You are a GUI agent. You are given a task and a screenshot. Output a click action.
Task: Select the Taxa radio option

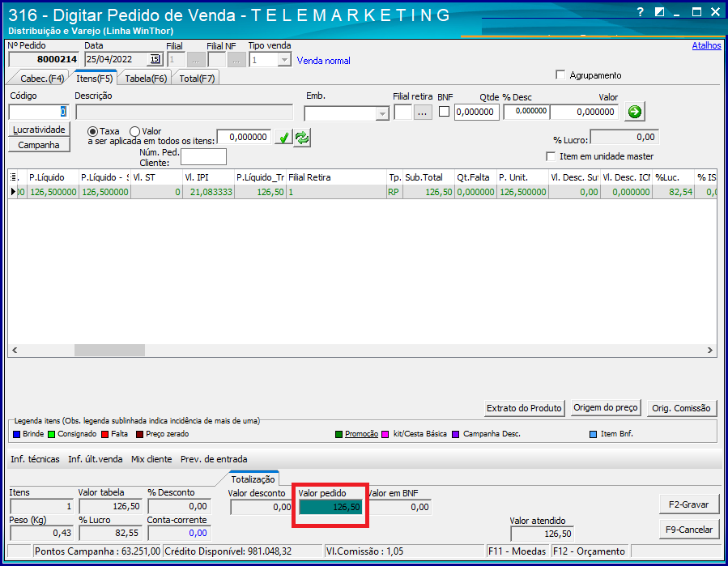[x=93, y=131]
